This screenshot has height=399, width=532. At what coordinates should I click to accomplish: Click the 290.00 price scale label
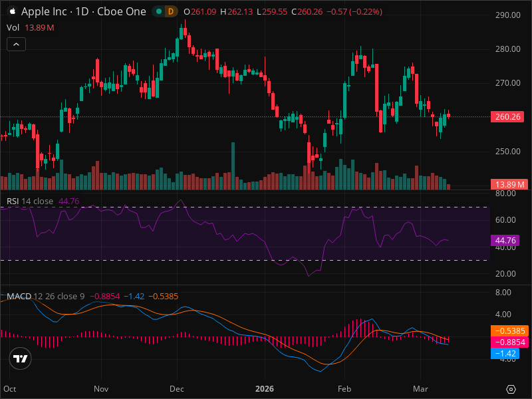(x=507, y=15)
